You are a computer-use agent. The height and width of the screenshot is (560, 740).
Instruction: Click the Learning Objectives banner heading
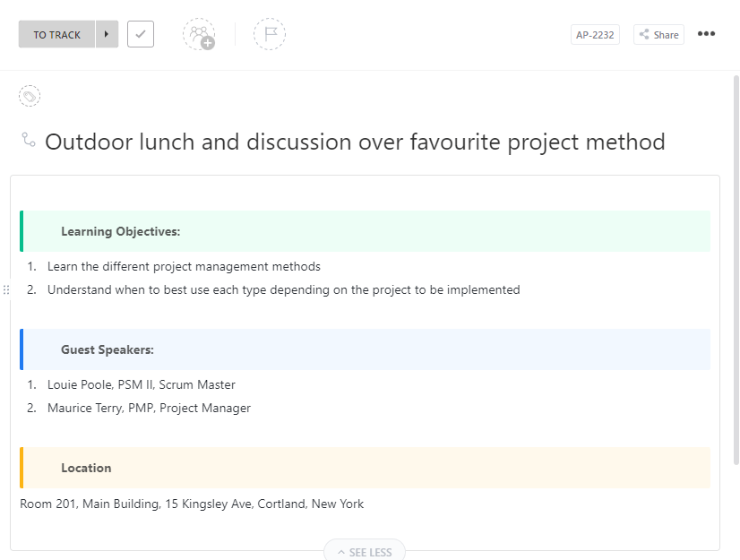pos(120,231)
